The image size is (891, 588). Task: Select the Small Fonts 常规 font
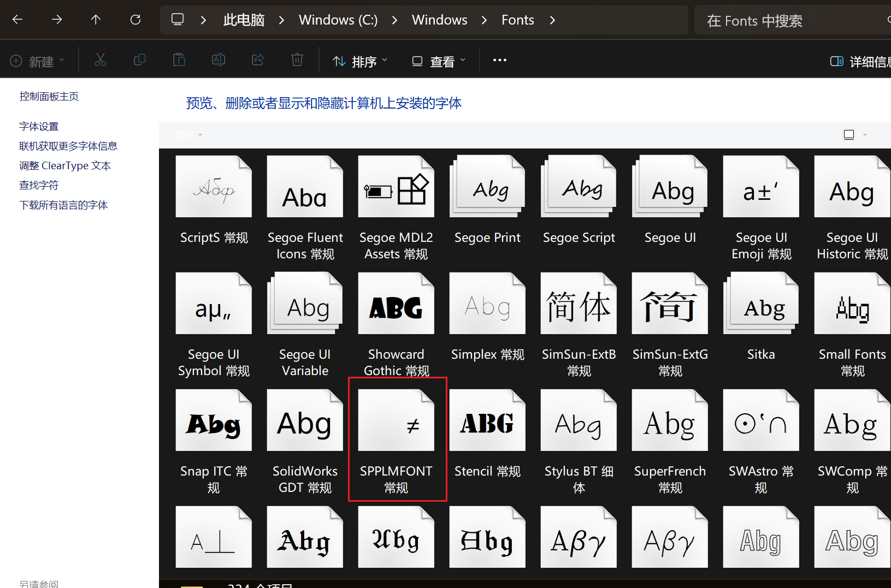point(852,325)
